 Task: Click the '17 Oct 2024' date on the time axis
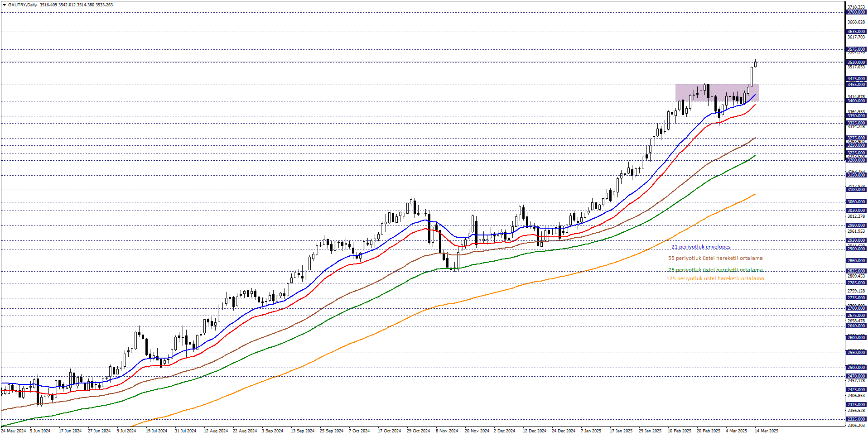pos(390,431)
